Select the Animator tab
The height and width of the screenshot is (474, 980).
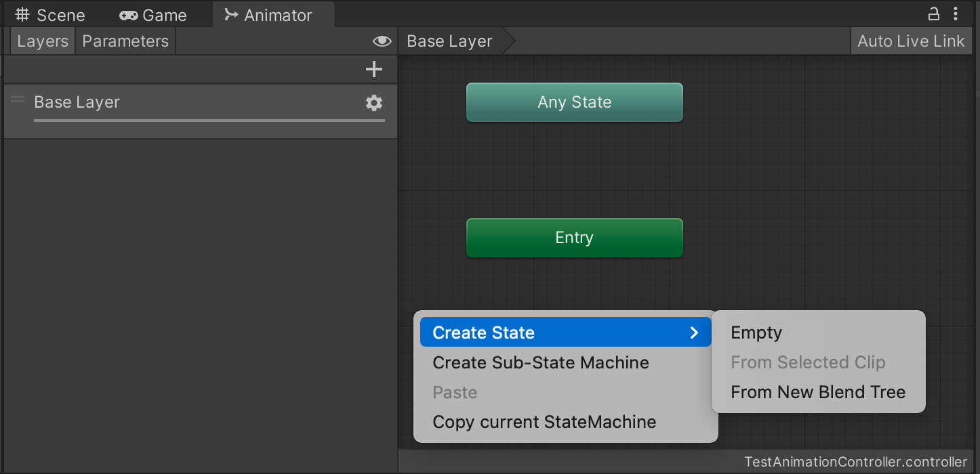[269, 15]
